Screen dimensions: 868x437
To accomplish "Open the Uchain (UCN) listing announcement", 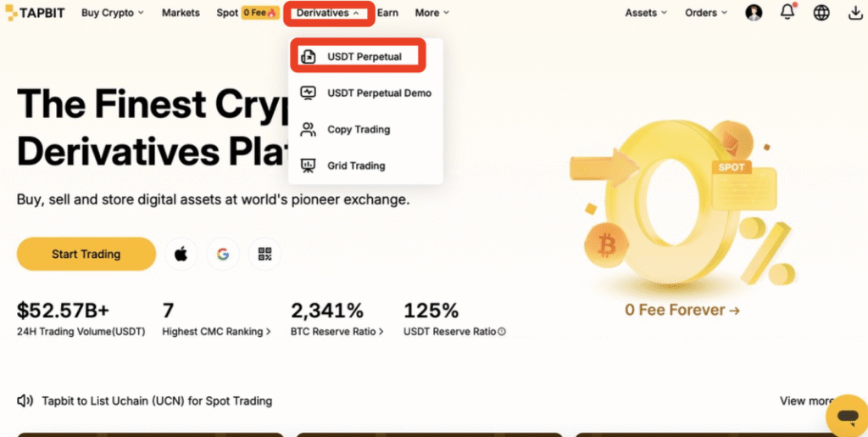I will 157,401.
